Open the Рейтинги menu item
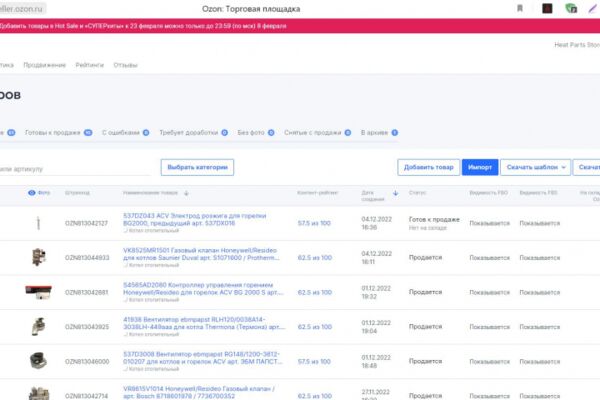 [x=90, y=65]
